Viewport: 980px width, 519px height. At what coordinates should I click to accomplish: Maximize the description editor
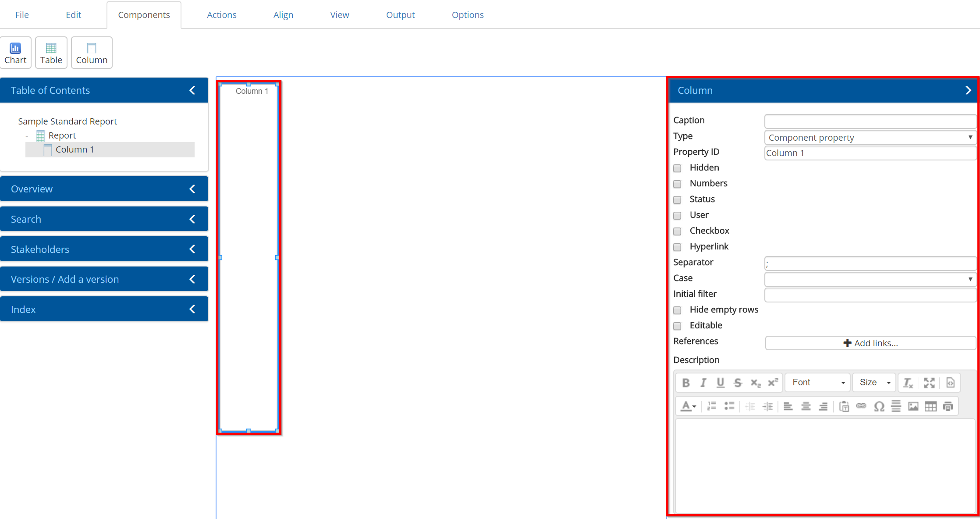(x=929, y=383)
